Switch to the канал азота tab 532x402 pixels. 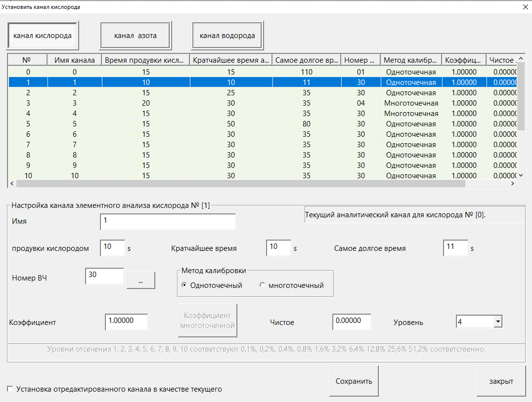tap(135, 36)
